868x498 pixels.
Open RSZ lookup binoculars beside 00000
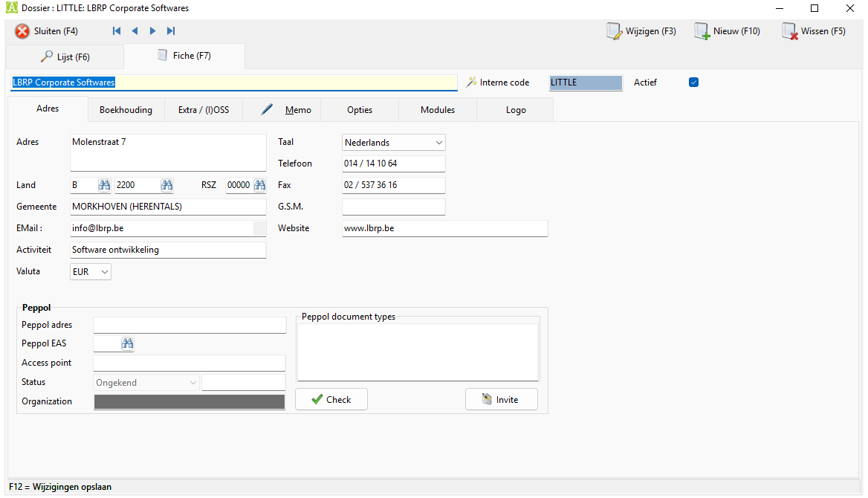[x=259, y=184]
